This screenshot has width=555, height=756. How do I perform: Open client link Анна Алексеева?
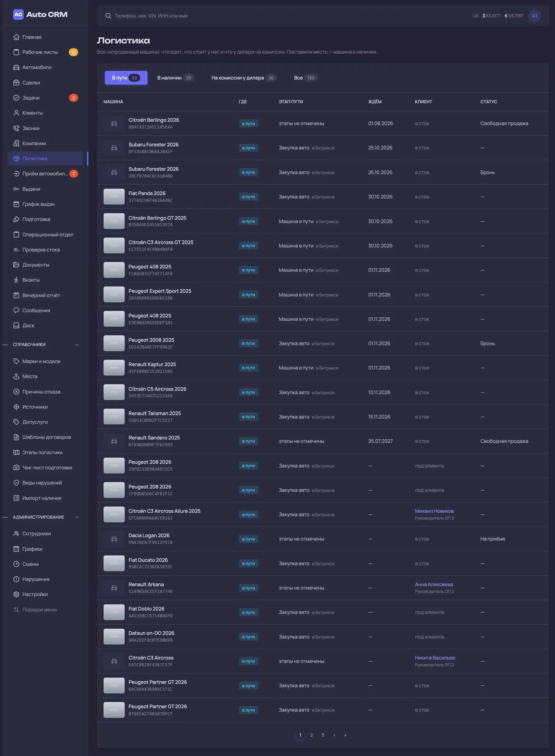[x=434, y=584]
